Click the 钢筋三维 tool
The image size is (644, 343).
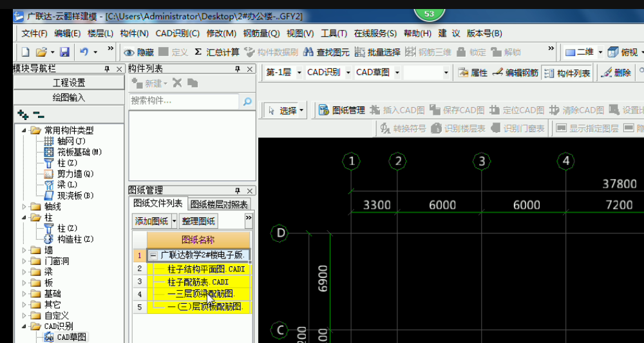point(428,52)
